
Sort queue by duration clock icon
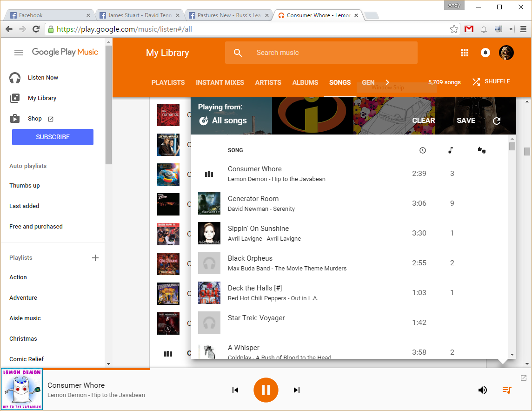point(422,150)
